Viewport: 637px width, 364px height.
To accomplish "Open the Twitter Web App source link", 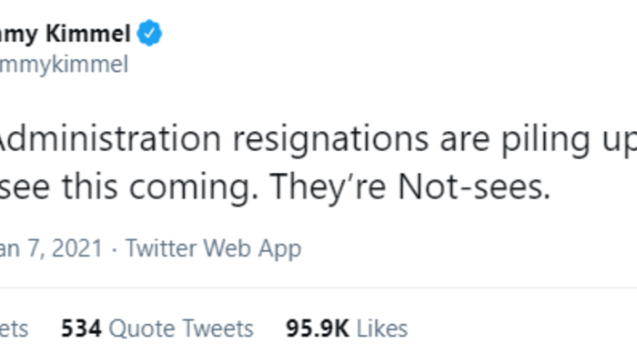I will (213, 248).
